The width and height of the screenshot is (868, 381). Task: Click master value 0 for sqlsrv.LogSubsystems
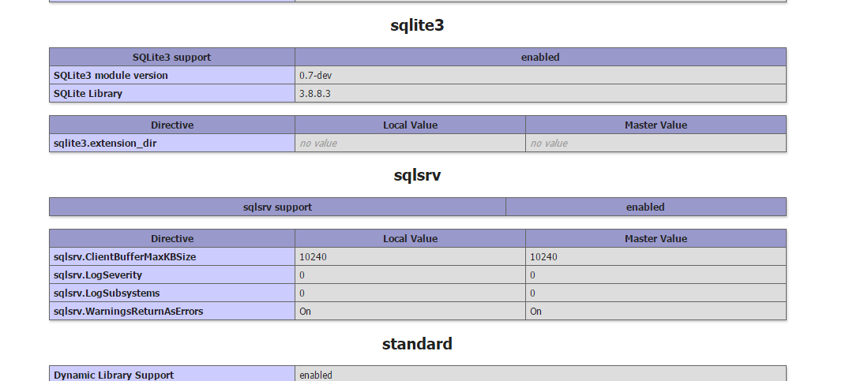[532, 293]
